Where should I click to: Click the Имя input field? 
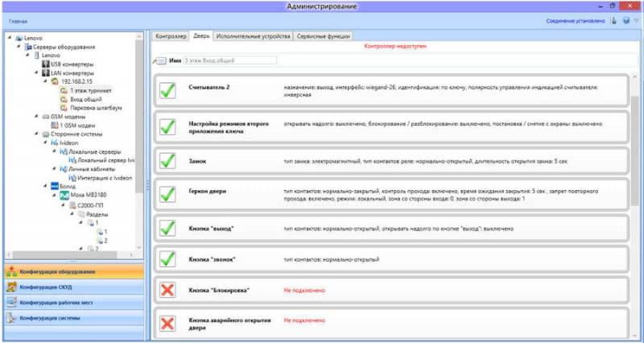229,60
